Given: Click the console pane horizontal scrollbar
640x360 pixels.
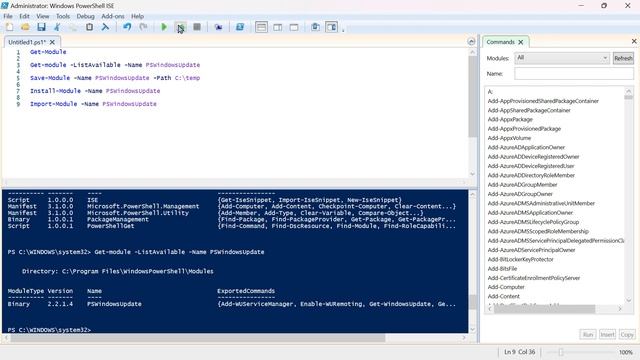Looking at the screenshot, I should 198,338.
